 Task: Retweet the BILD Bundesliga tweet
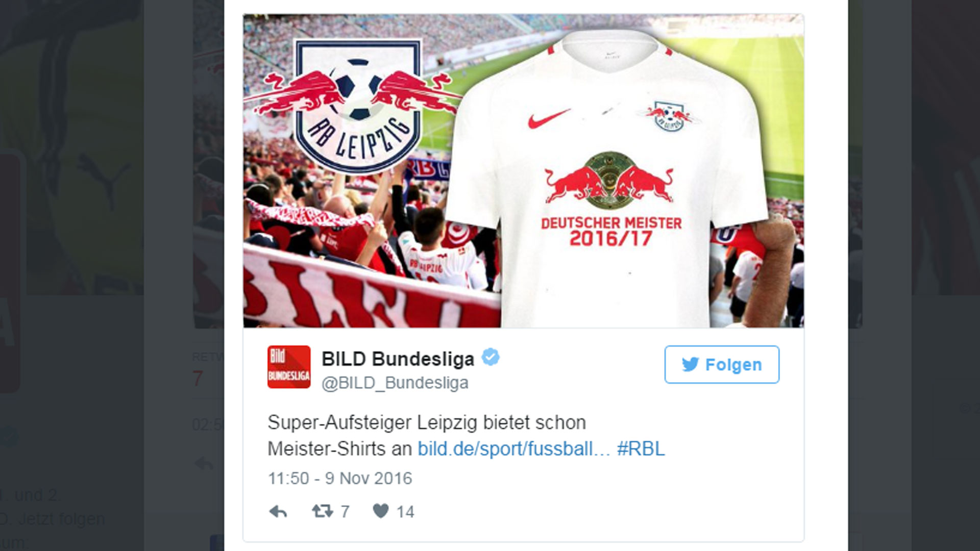pyautogui.click(x=323, y=511)
